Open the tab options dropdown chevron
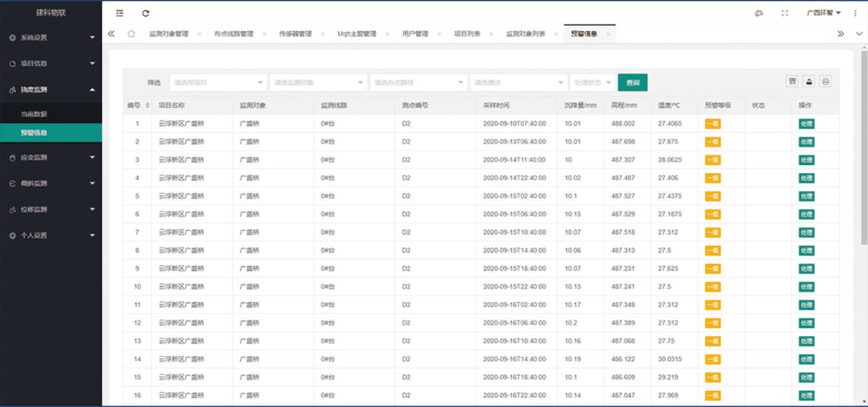868x407 pixels. [860, 34]
